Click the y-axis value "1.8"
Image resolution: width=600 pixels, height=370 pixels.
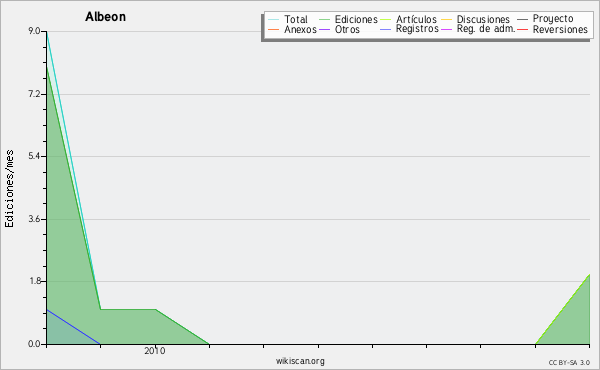point(34,281)
